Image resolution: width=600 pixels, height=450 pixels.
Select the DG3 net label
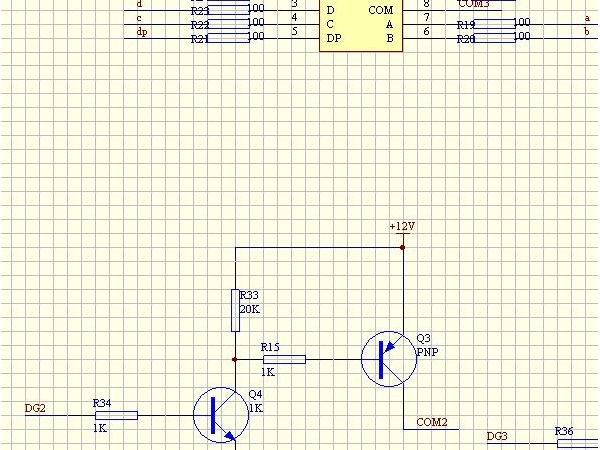(497, 437)
